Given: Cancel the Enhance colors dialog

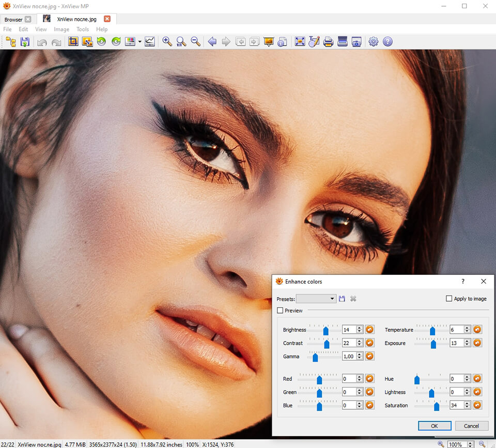Looking at the screenshot, I should [x=471, y=426].
